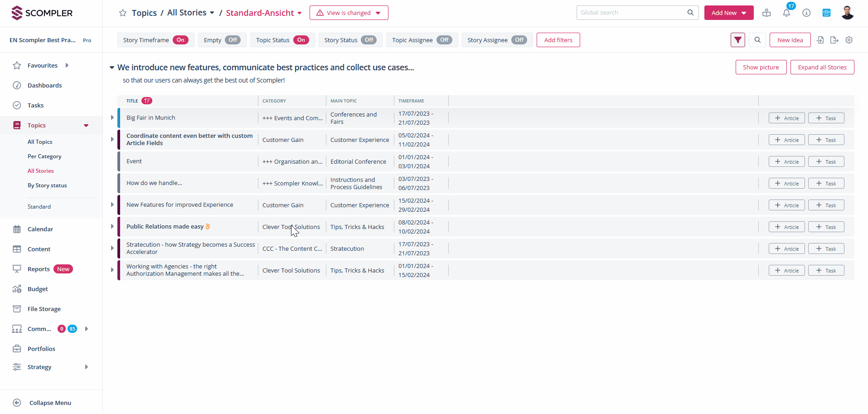Enable the Topic Assignee filter toggle
Screen dimensions: 868x414
click(444, 40)
